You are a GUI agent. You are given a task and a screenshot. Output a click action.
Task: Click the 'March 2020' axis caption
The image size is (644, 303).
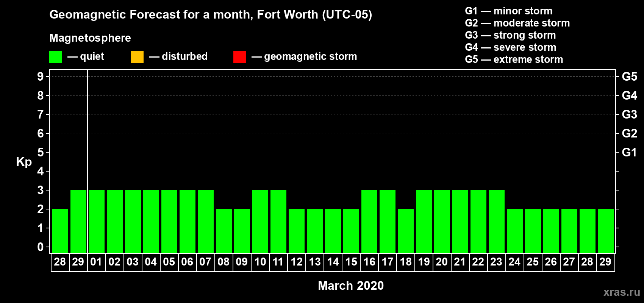(351, 286)
